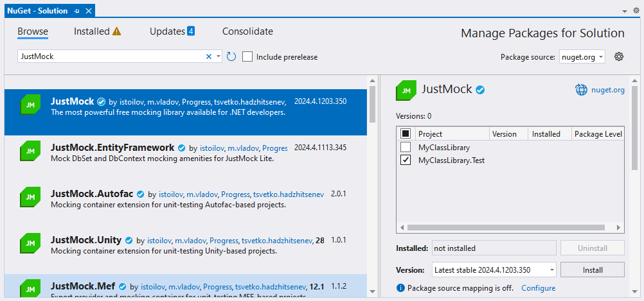Check the MyClassLibrary project checkbox

406,147
